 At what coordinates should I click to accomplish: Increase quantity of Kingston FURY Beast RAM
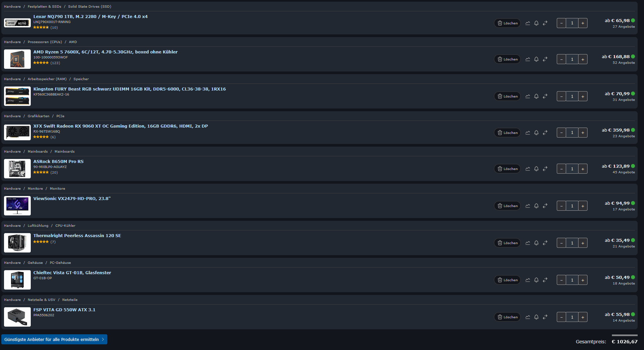click(583, 96)
